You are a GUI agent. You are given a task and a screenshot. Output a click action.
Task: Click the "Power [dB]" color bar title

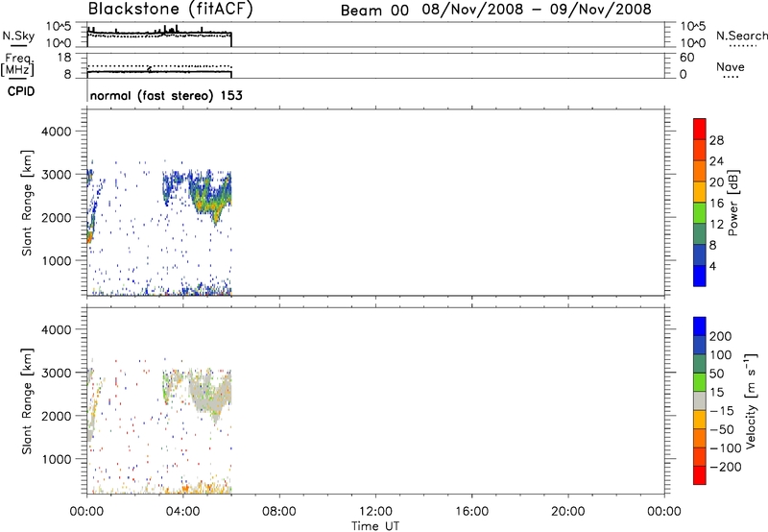coord(733,203)
